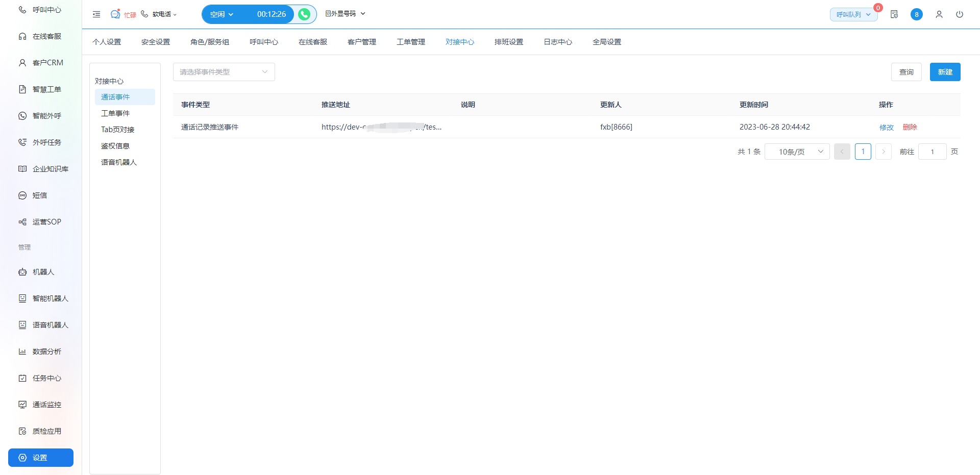This screenshot has height=475, width=980.
Task: Open the 10条/页 page size dropdown
Action: tap(797, 152)
